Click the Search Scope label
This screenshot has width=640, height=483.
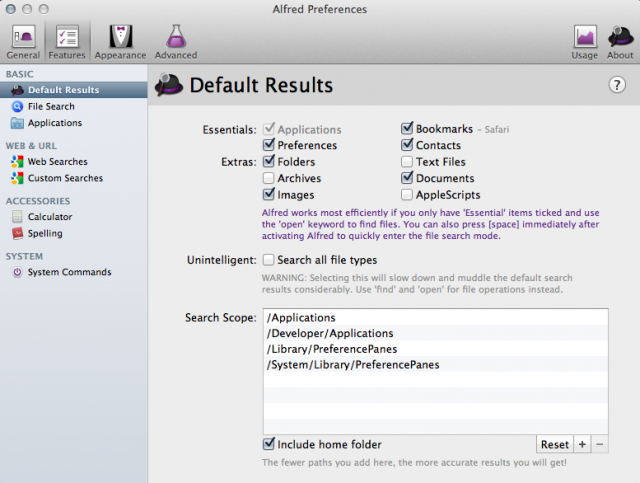click(221, 318)
